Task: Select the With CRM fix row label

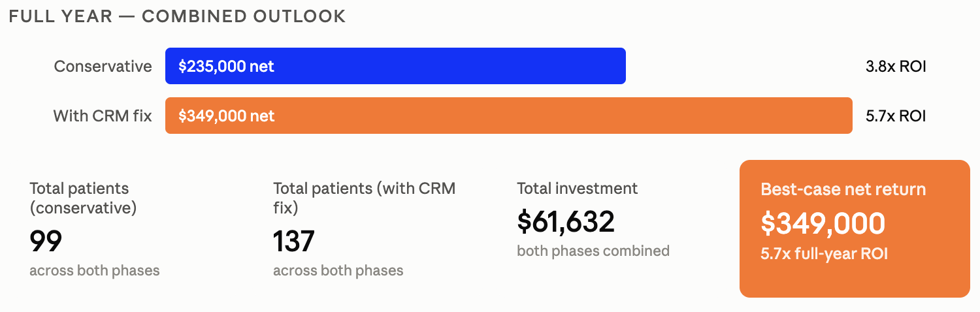Action: (x=103, y=116)
